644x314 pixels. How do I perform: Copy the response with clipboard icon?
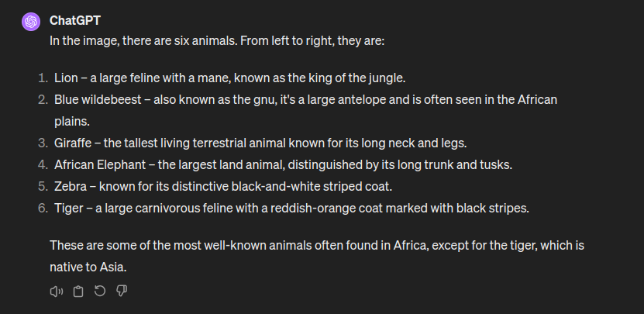[x=78, y=292]
